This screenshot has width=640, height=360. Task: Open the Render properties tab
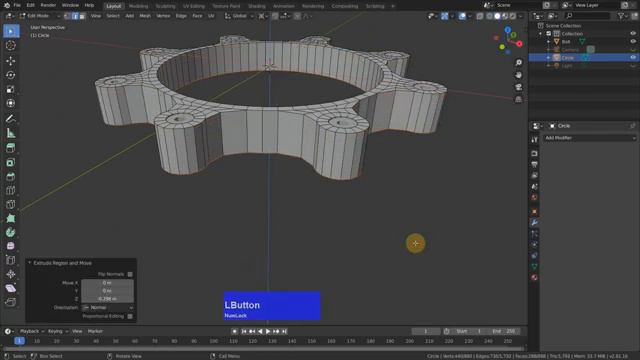click(534, 153)
